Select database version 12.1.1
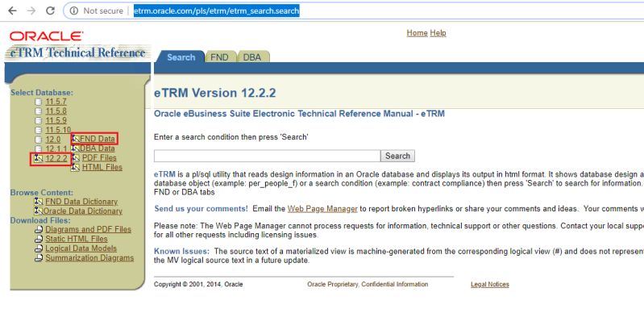This screenshot has height=309, width=644. coord(56,148)
